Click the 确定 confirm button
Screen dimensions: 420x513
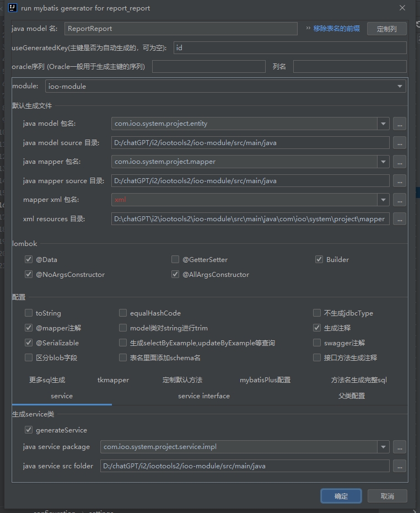coord(341,496)
